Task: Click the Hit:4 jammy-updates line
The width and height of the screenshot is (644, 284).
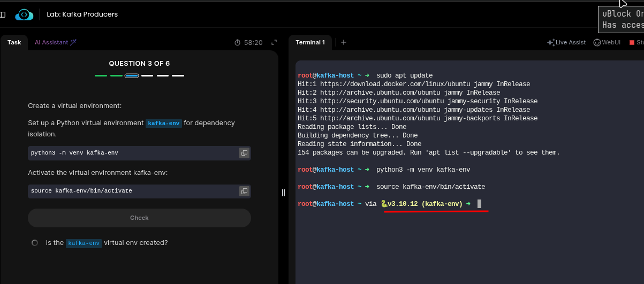Action: point(414,110)
